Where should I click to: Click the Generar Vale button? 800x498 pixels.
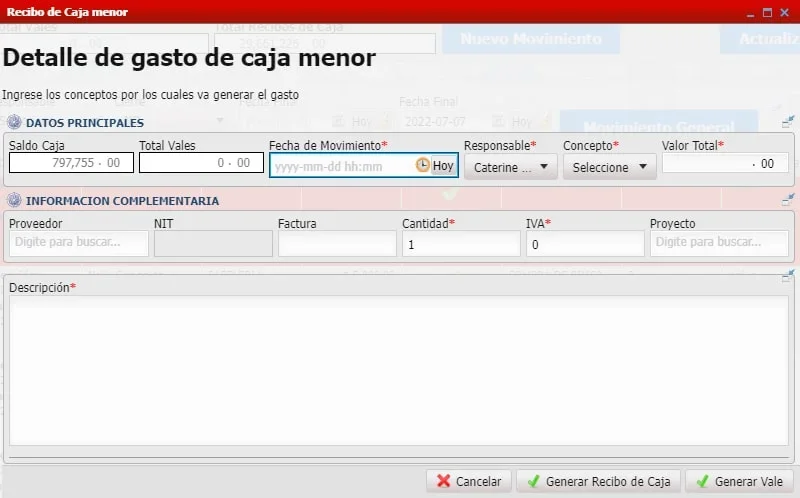click(739, 481)
